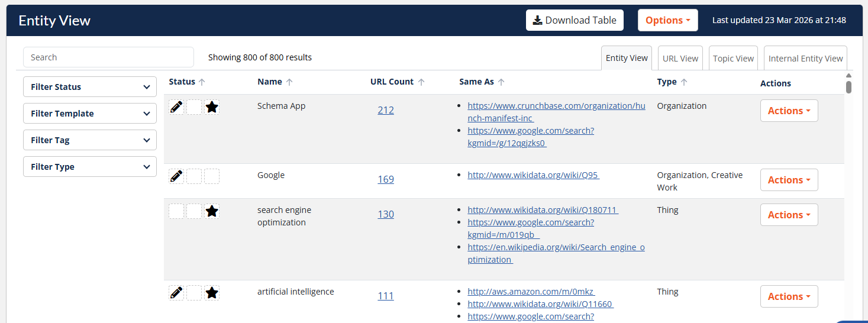Open Actions menu for Schema App
This screenshot has height=323, width=868.
(x=789, y=111)
